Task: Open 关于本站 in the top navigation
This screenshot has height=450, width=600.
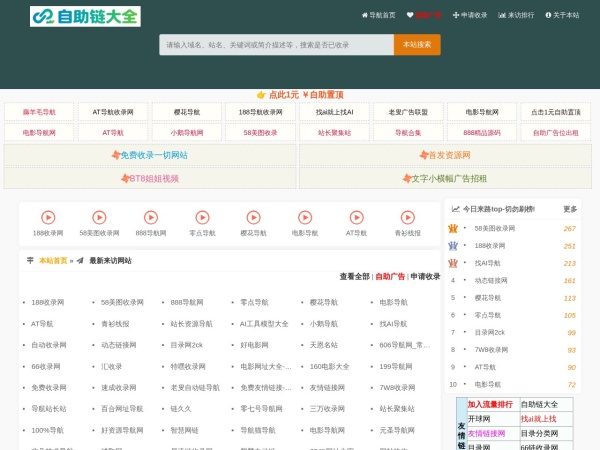Action: click(x=562, y=15)
